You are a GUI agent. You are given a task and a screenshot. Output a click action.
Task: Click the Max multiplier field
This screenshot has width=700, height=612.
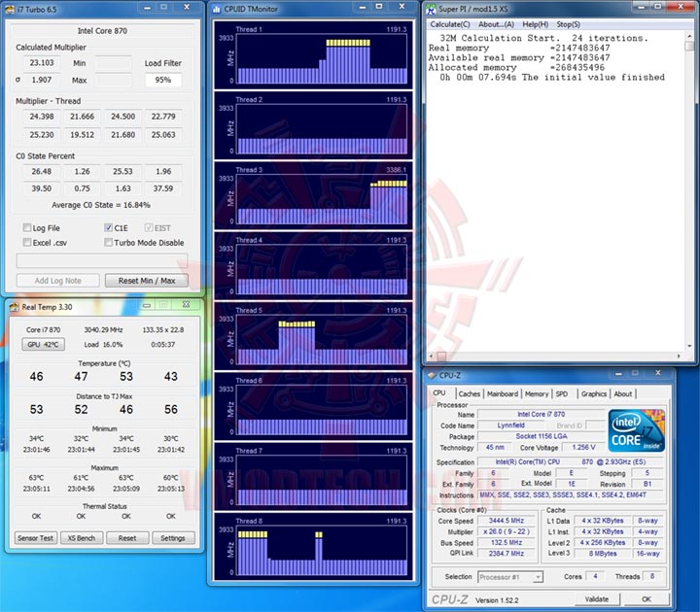114,81
